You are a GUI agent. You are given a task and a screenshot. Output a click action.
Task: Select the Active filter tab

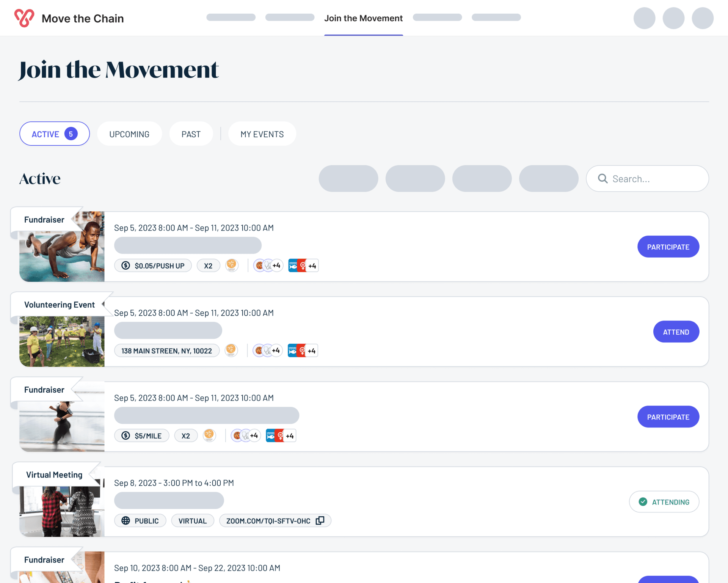pos(55,134)
